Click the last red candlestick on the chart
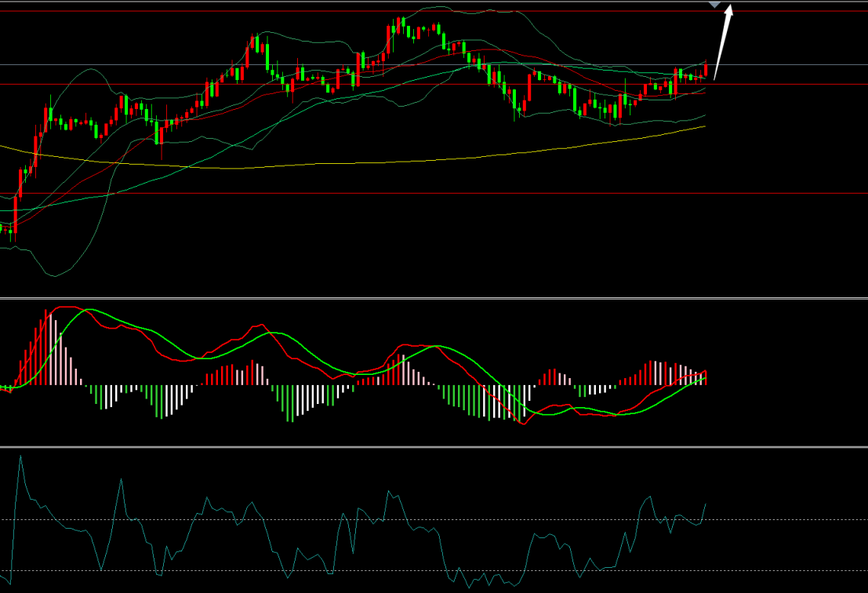The image size is (868, 593). tap(706, 70)
